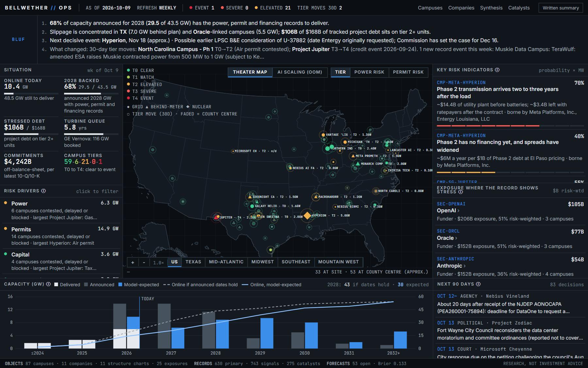Filter by the Capital risk driver

61,261
